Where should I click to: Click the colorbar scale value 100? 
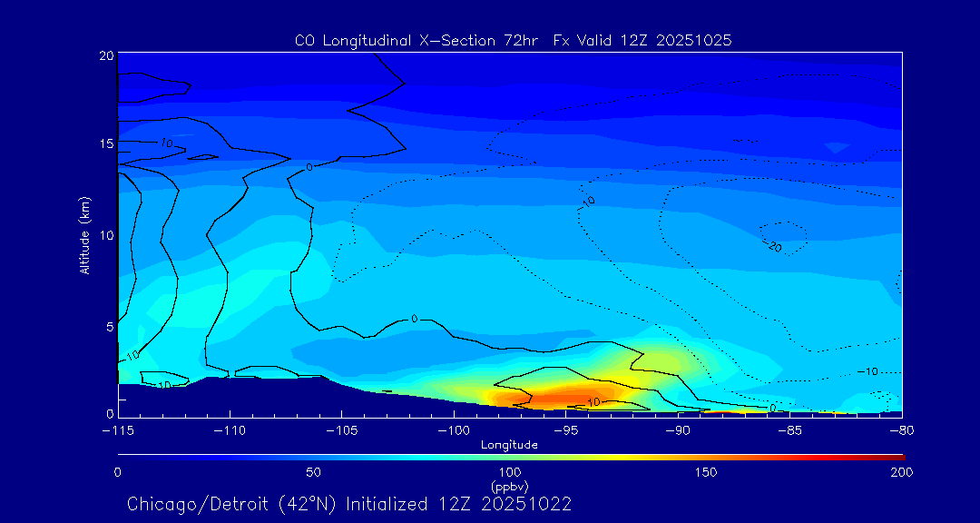pos(510,472)
